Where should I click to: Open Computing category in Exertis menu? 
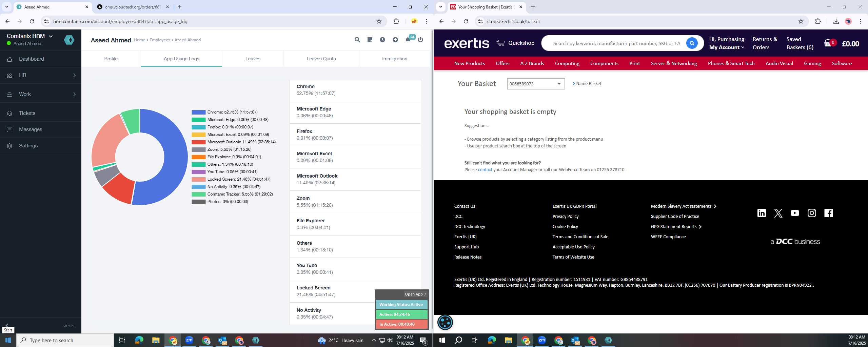567,63
